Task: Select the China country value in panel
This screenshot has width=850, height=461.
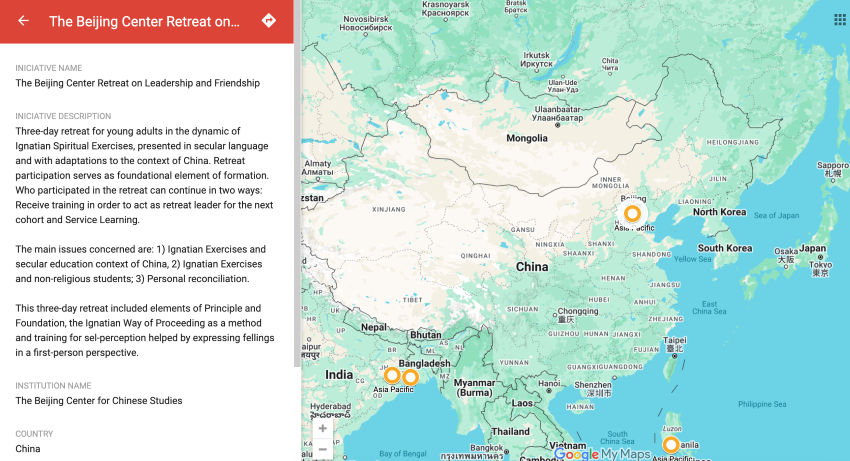Action: click(x=28, y=449)
